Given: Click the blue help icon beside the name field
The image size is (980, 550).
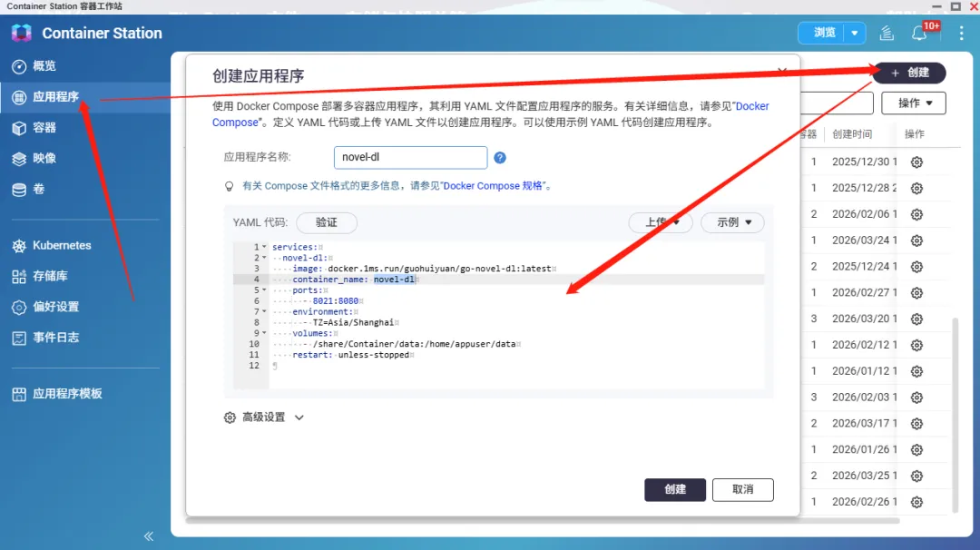Looking at the screenshot, I should pyautogui.click(x=499, y=158).
